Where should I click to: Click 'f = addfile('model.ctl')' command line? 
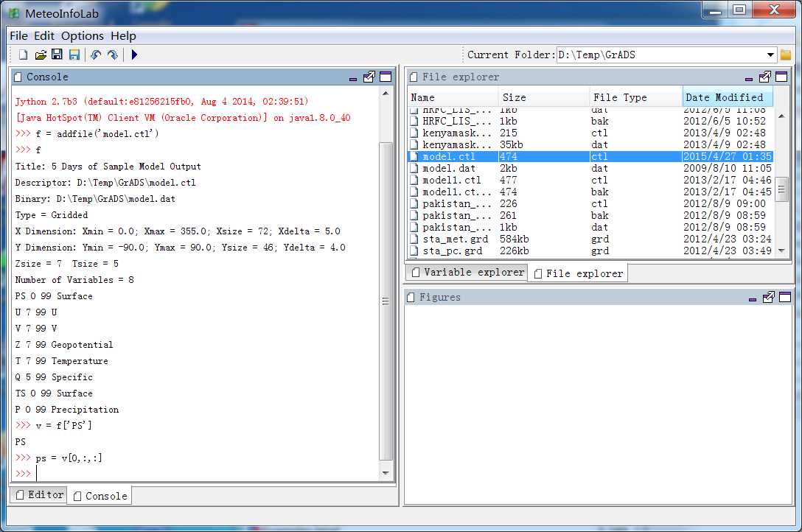(97, 133)
